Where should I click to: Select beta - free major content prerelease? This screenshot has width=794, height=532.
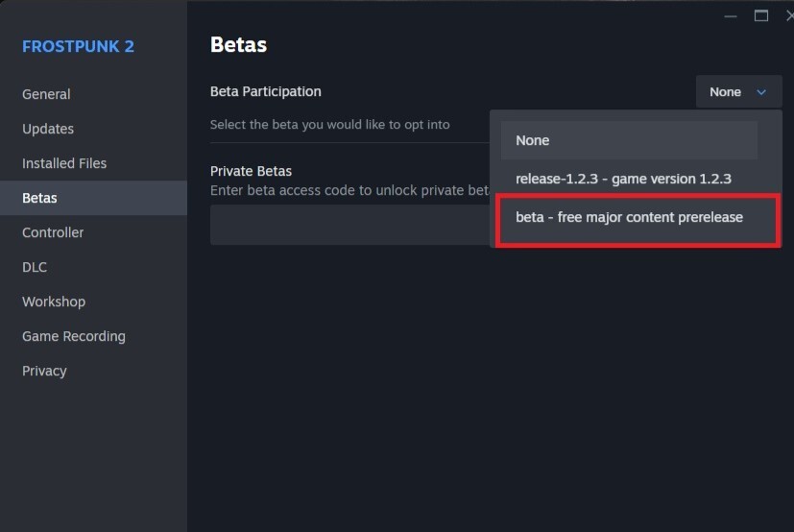coord(629,217)
